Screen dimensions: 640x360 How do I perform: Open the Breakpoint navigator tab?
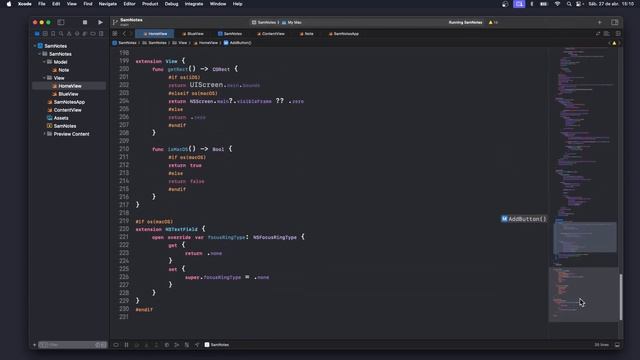pos(93,34)
